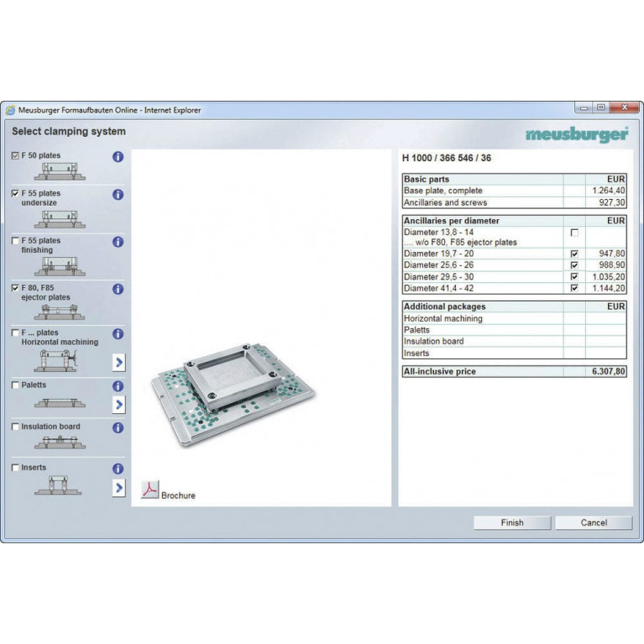View info for F 55 plates finishing

click(x=118, y=242)
